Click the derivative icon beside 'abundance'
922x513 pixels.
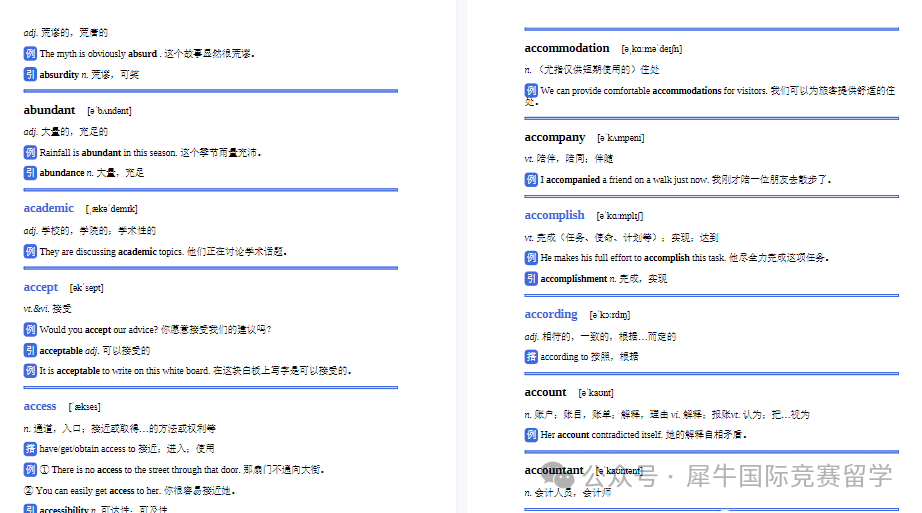click(x=30, y=172)
